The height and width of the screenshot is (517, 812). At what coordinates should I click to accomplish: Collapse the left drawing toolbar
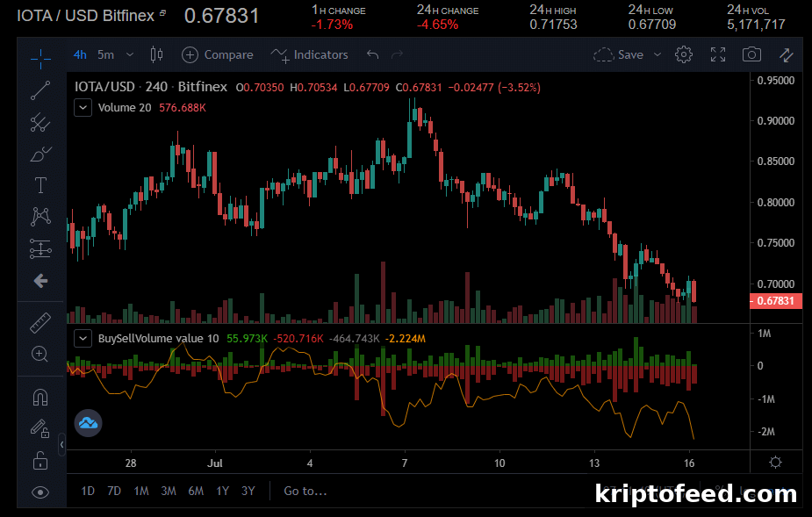coord(61,444)
